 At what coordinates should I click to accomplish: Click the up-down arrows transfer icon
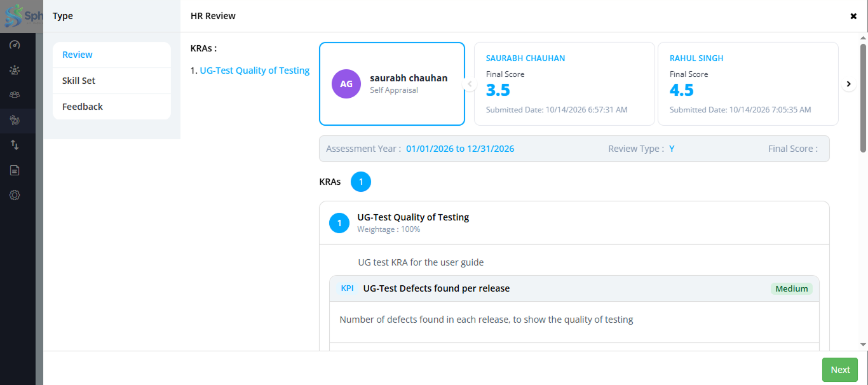pos(15,145)
